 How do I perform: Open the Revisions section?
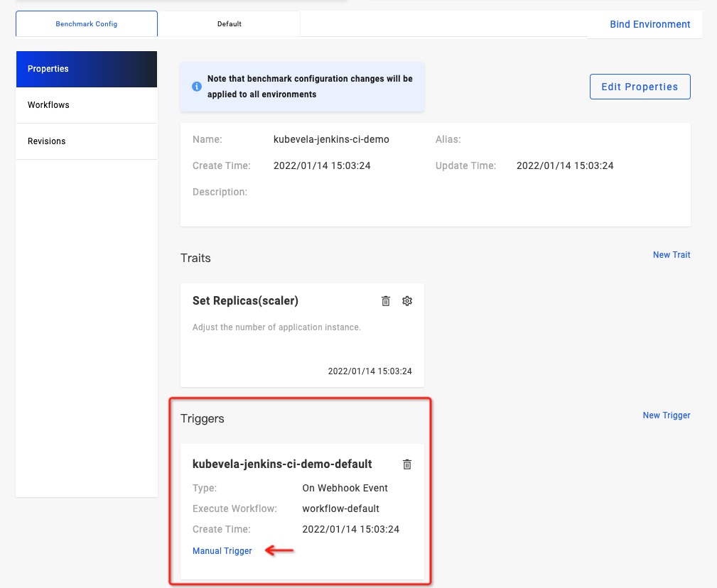(87, 141)
